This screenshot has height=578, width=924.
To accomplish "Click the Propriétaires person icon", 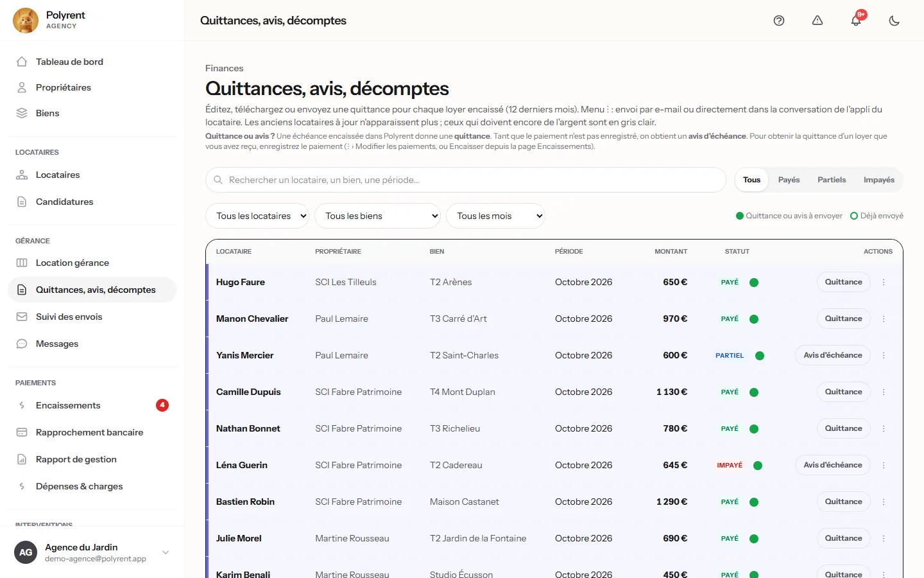I will pos(22,87).
